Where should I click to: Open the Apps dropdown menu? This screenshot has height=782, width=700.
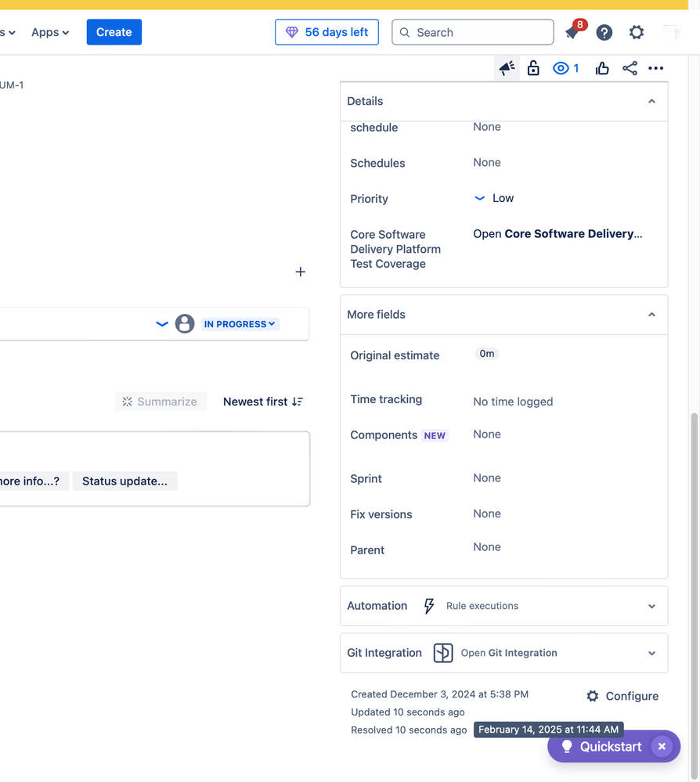50,32
